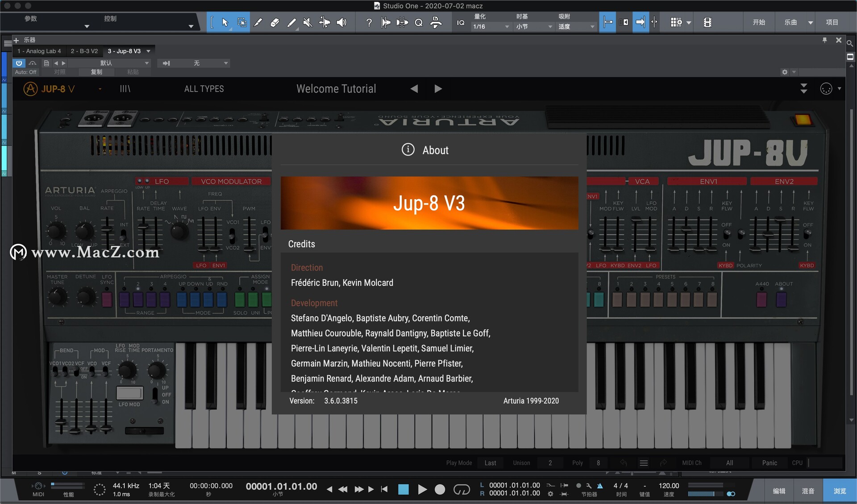Open the 浏览 browse view
The image size is (857, 504).
coord(840,491)
